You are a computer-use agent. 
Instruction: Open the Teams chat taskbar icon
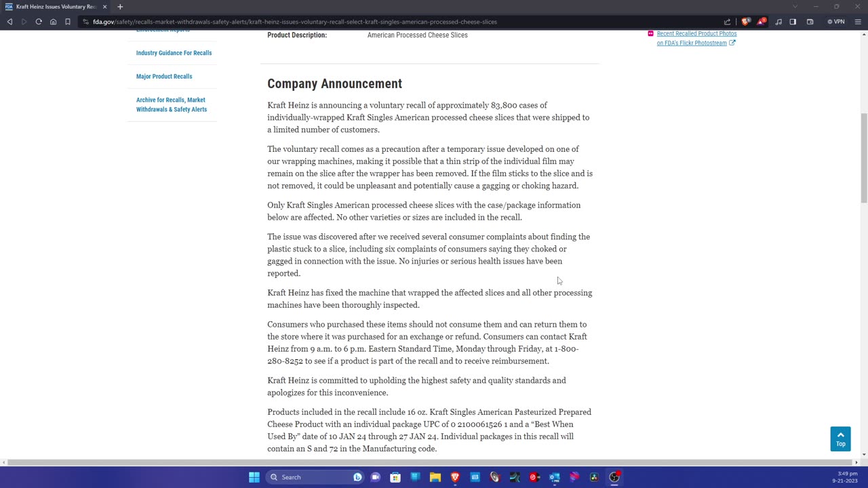[376, 477]
